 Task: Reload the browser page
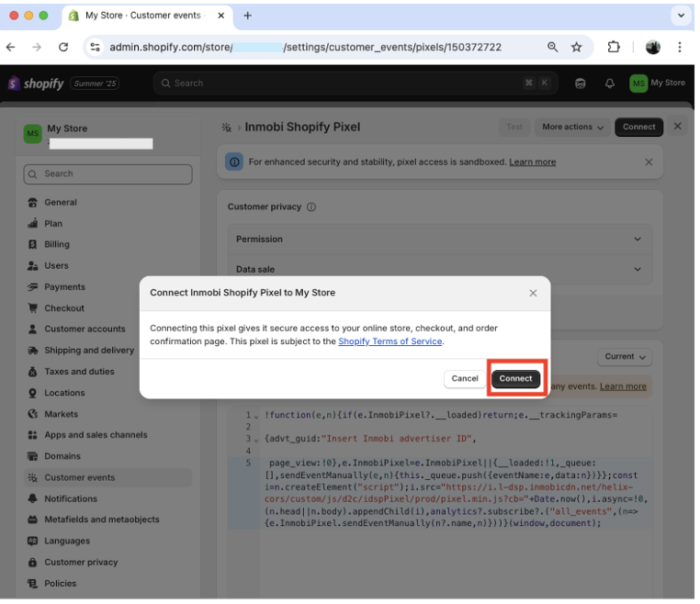(63, 48)
